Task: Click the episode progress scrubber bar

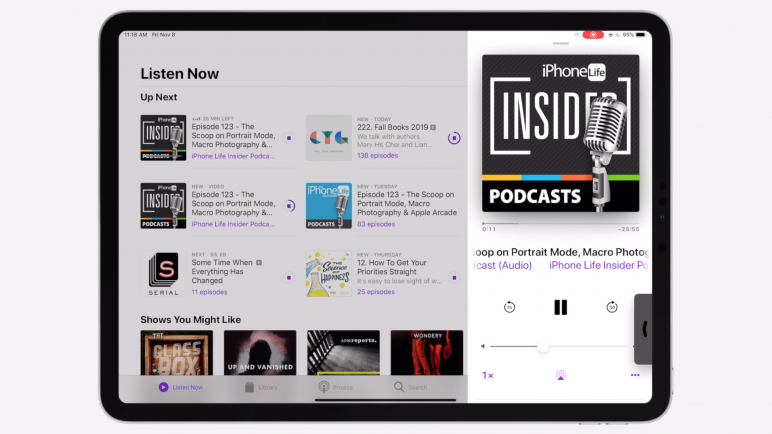Action: point(560,224)
